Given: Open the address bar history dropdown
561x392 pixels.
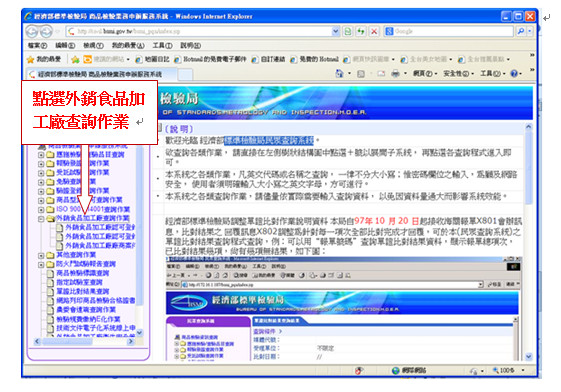Looking at the screenshot, I should tap(336, 31).
